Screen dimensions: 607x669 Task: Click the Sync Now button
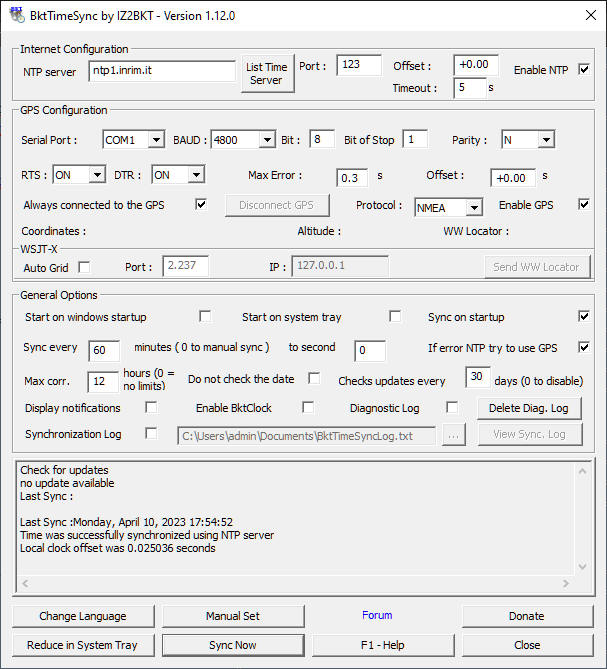click(233, 645)
